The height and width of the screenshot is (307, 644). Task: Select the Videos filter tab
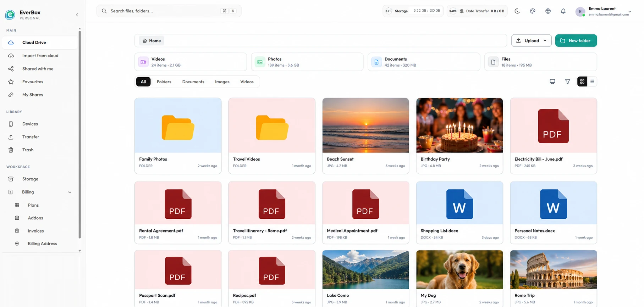[x=247, y=82]
